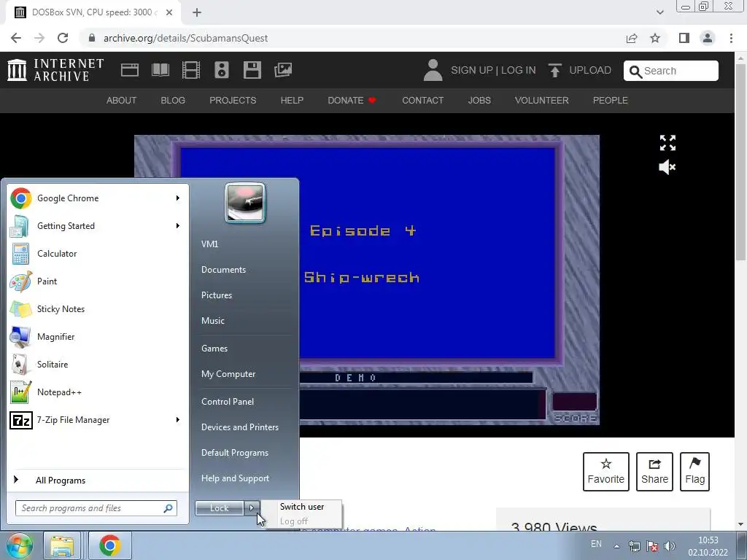The image size is (747, 560).
Task: Click the Windows Start orb
Action: [20, 545]
